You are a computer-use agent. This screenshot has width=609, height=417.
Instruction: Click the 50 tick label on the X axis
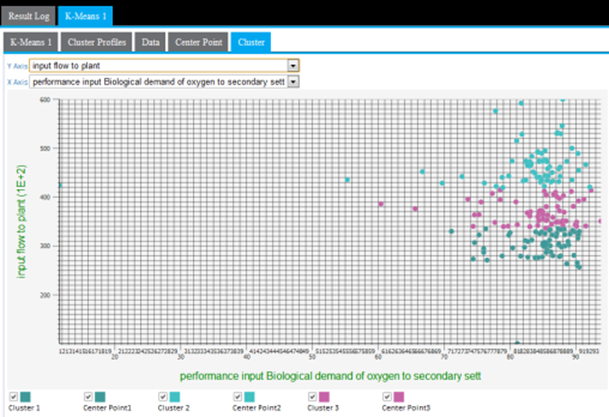pos(312,357)
